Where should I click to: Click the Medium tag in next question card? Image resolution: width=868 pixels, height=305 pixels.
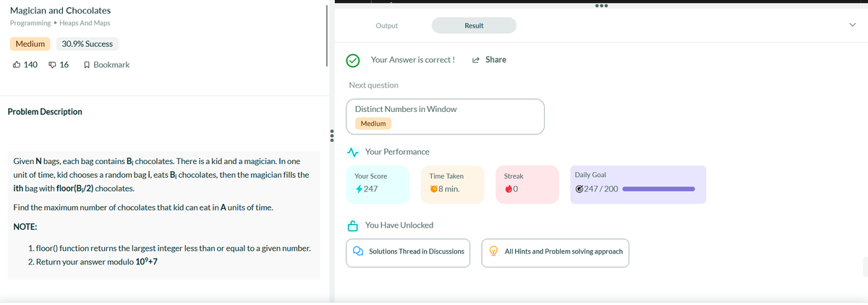pos(373,124)
